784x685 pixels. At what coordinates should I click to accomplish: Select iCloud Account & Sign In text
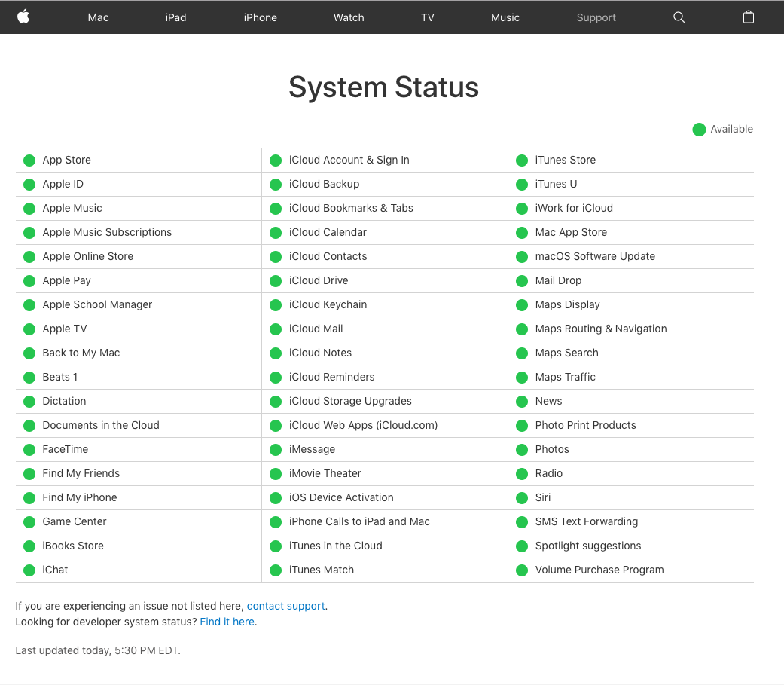point(349,160)
